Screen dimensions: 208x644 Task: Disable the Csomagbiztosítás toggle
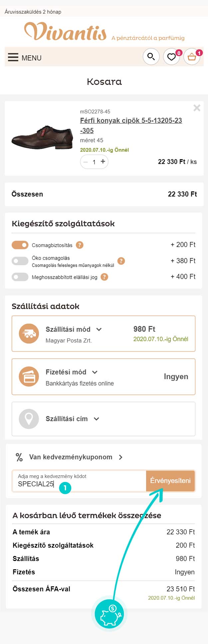(20, 245)
